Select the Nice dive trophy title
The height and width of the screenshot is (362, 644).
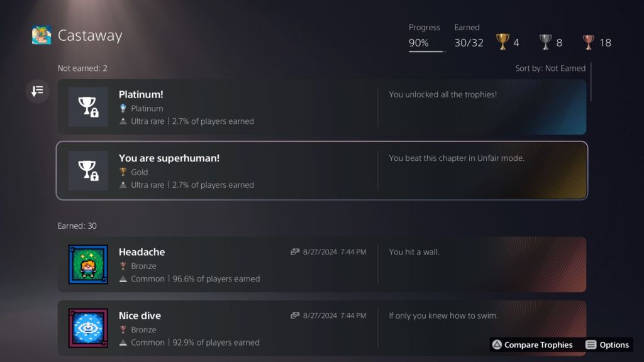click(140, 315)
